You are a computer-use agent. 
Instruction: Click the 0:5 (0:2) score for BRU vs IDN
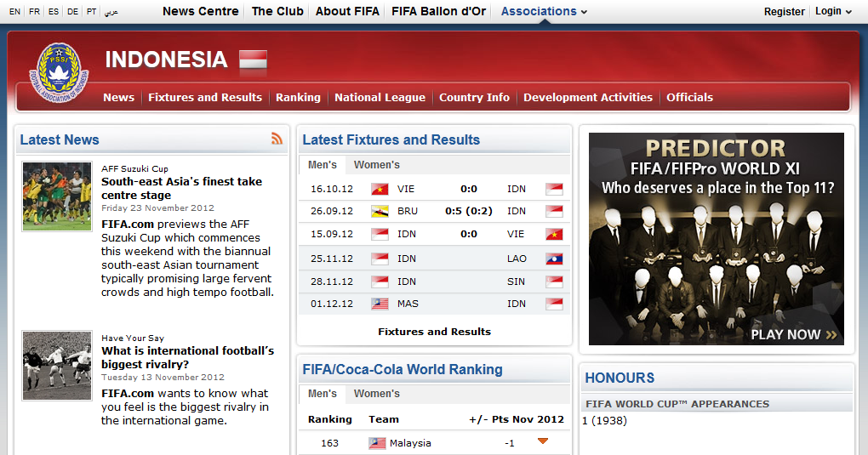point(468,212)
